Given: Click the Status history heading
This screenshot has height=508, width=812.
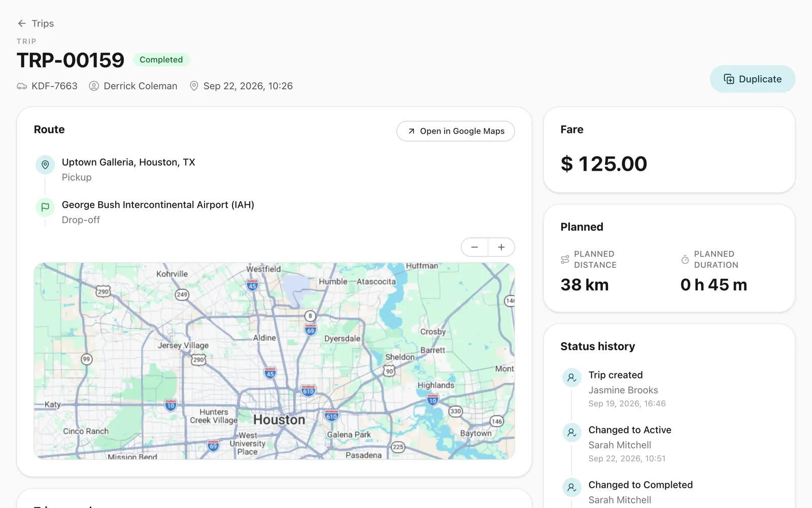Looking at the screenshot, I should click(x=598, y=346).
